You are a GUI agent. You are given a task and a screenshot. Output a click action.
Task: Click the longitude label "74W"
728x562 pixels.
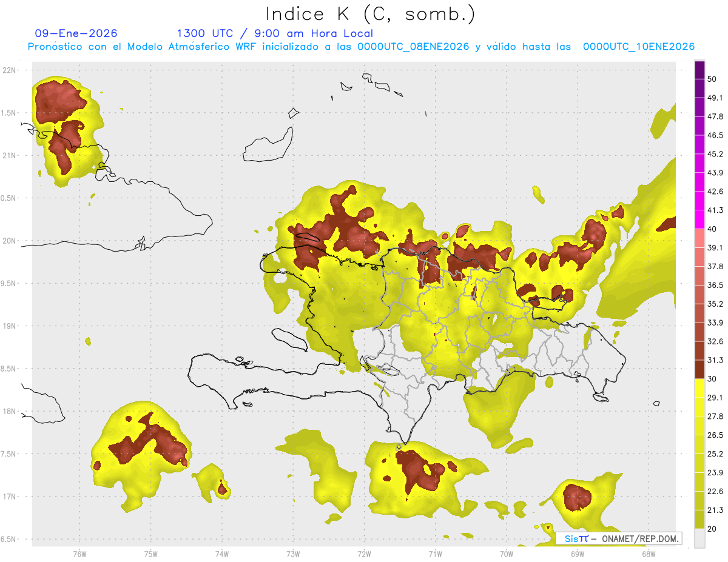click(221, 554)
